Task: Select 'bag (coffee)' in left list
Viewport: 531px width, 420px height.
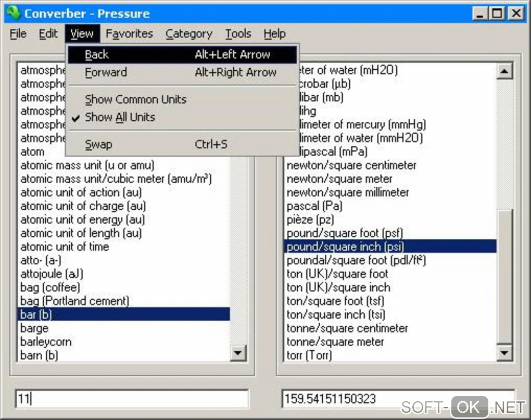Action: click(124, 287)
